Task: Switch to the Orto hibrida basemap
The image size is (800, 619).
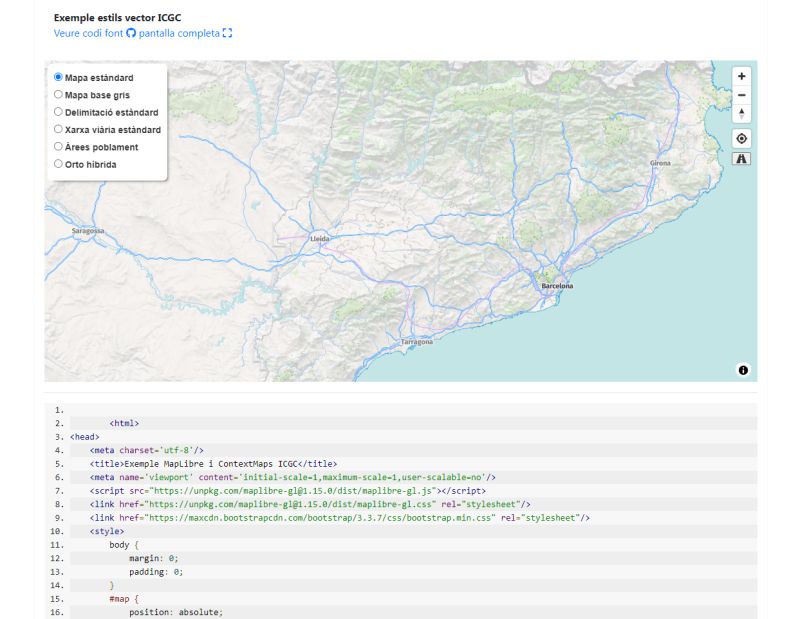Action: (x=57, y=164)
